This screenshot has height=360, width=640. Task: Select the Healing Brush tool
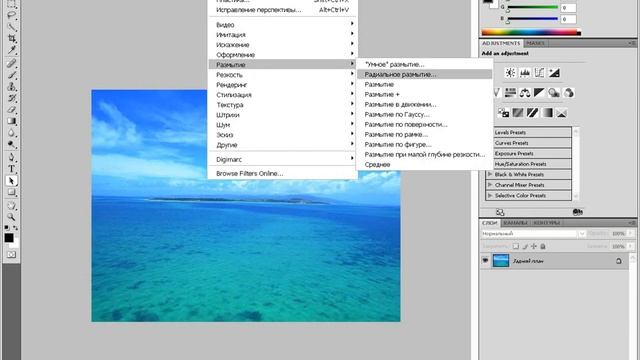(11, 63)
